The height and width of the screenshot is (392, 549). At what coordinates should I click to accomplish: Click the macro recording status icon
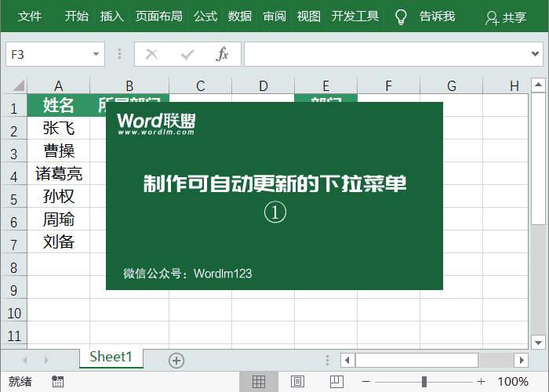[57, 382]
